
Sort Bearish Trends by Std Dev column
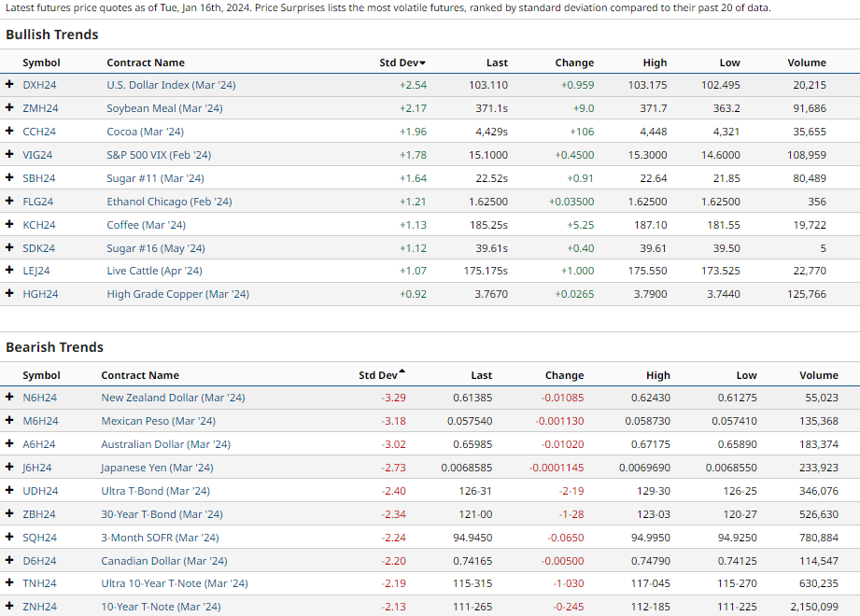point(381,375)
